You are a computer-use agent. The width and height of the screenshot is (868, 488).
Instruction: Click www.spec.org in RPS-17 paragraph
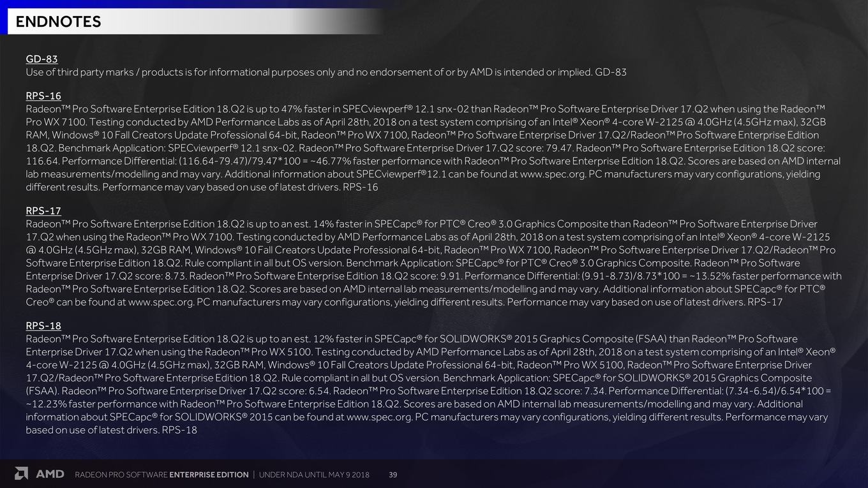(161, 302)
